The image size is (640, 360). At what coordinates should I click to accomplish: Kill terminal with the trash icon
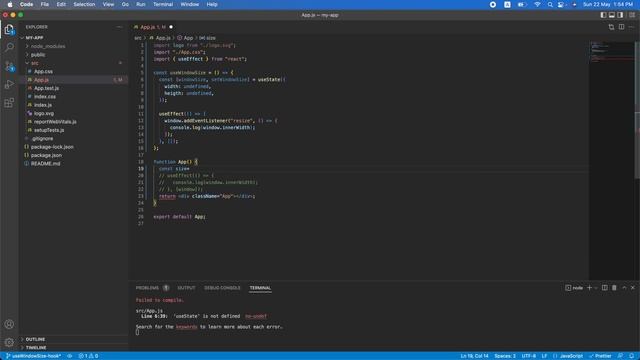(x=614, y=288)
